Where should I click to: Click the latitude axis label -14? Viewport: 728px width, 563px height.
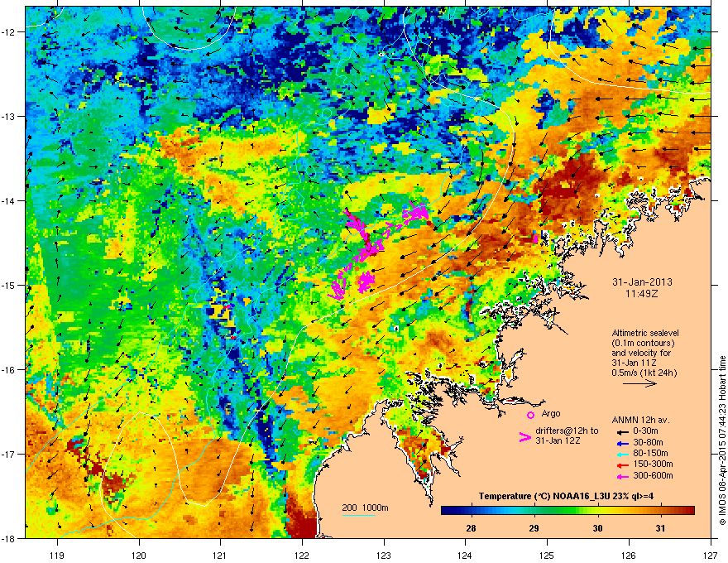pyautogui.click(x=8, y=201)
